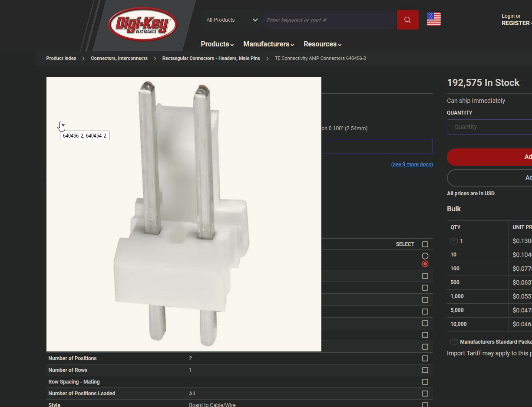Click the quantity 500 price break row
532x407 pixels.
[489, 282]
